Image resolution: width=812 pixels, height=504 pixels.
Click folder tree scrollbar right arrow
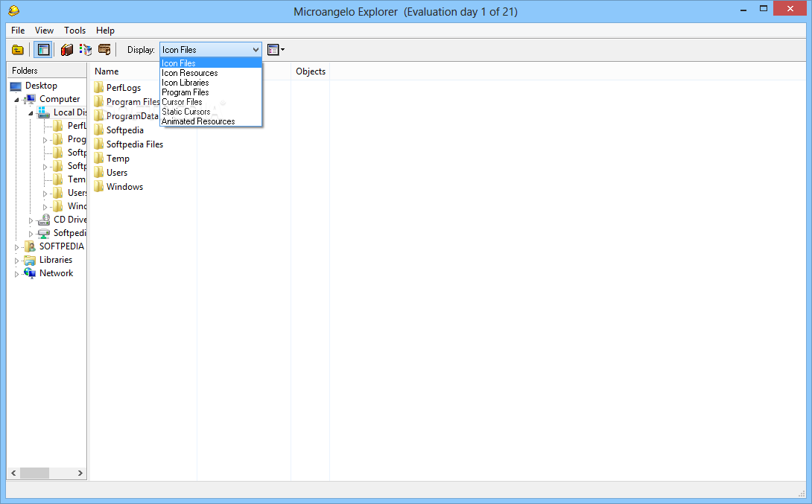(80, 473)
